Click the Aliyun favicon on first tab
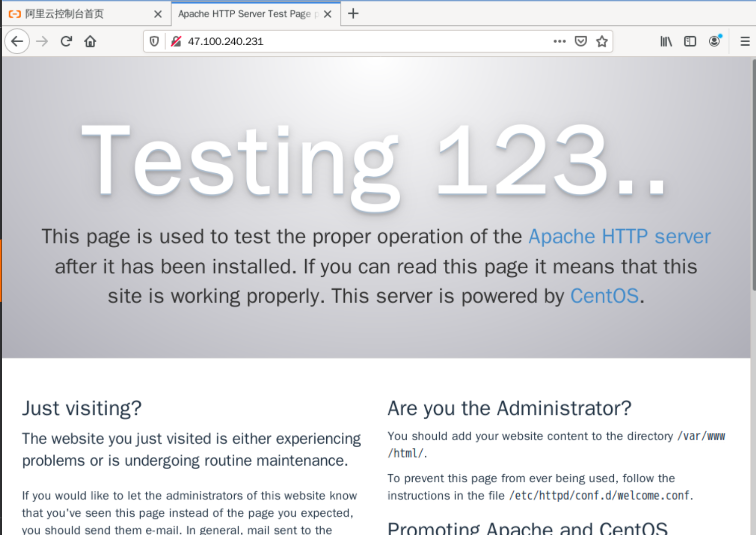Image resolution: width=756 pixels, height=535 pixels. click(15, 14)
